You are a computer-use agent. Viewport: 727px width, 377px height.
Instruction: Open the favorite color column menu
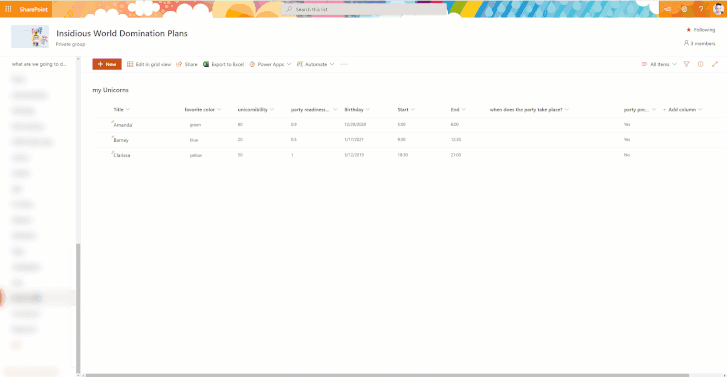[203, 109]
